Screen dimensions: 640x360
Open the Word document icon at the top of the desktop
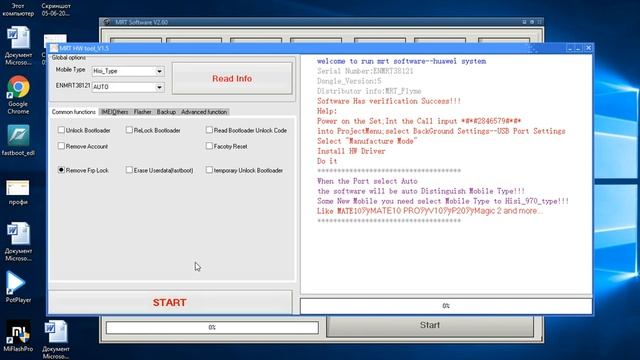pos(18,45)
